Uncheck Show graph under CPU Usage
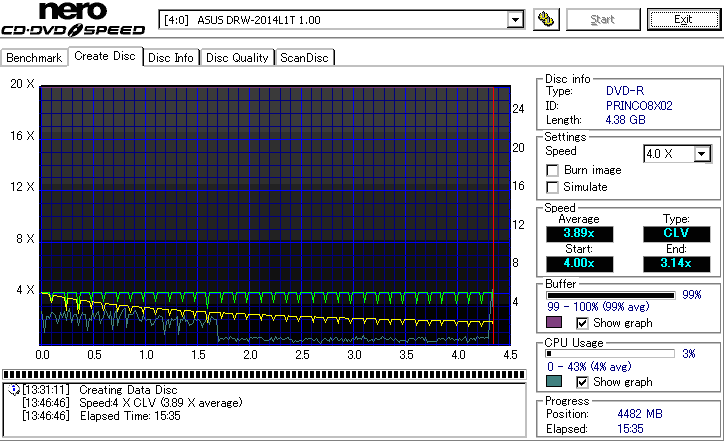Viewport: 724px width, 441px height. click(x=582, y=382)
